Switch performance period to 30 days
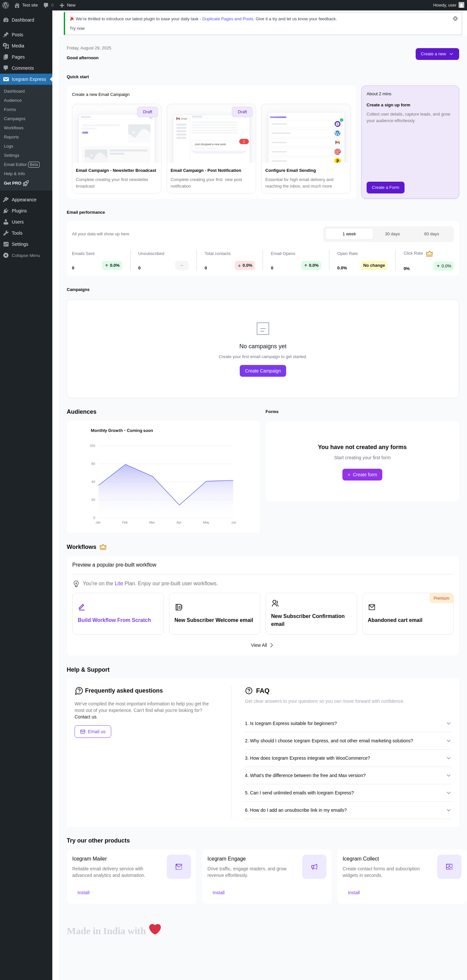The height and width of the screenshot is (980, 467). (x=392, y=234)
